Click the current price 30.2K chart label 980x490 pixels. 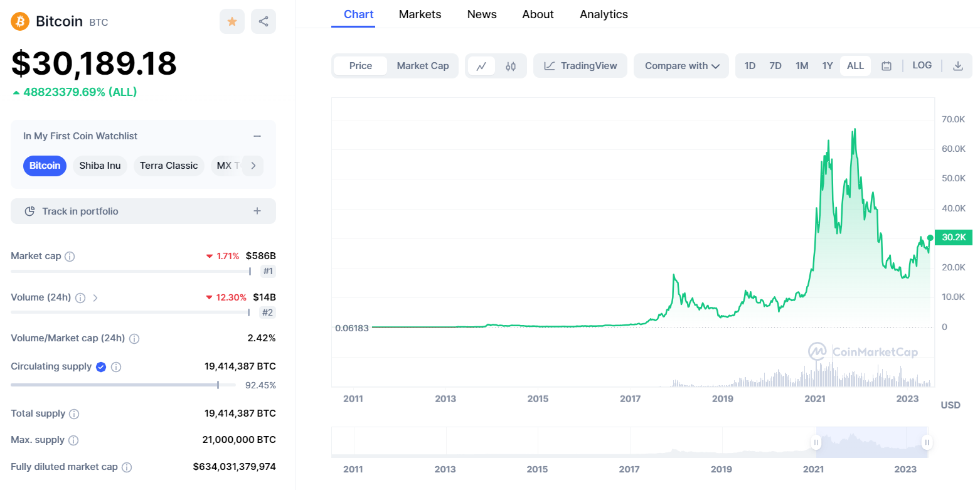pyautogui.click(x=953, y=237)
